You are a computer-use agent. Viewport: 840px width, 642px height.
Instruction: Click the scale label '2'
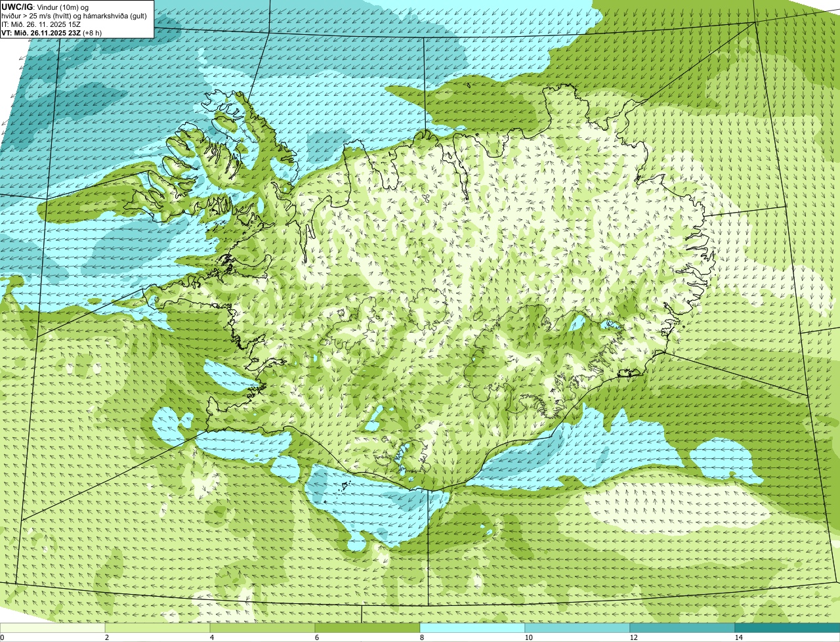(x=106, y=637)
